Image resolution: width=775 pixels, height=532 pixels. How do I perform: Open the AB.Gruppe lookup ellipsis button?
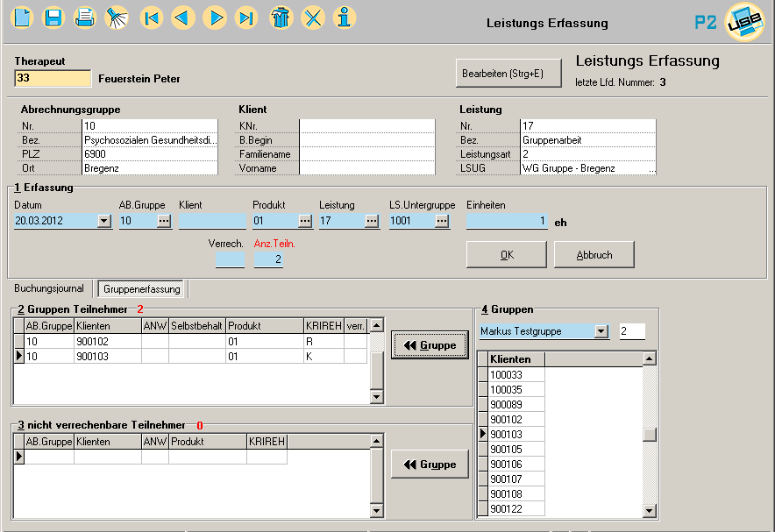(164, 222)
